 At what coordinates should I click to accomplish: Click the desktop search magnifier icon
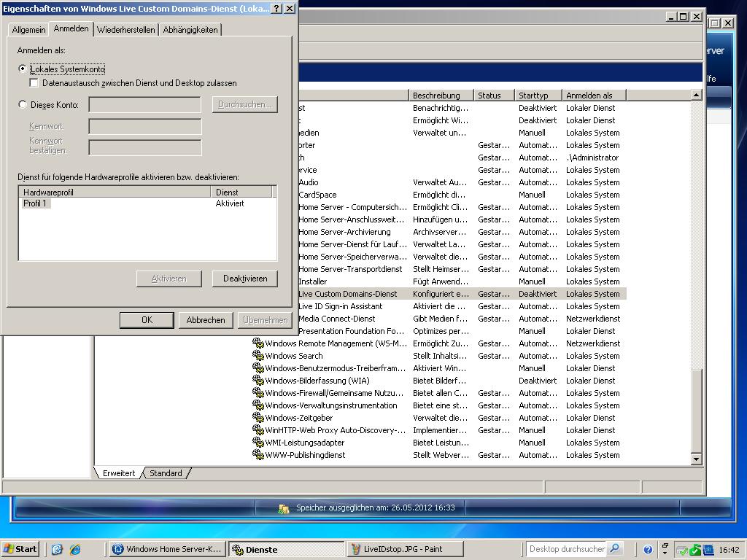point(614,548)
